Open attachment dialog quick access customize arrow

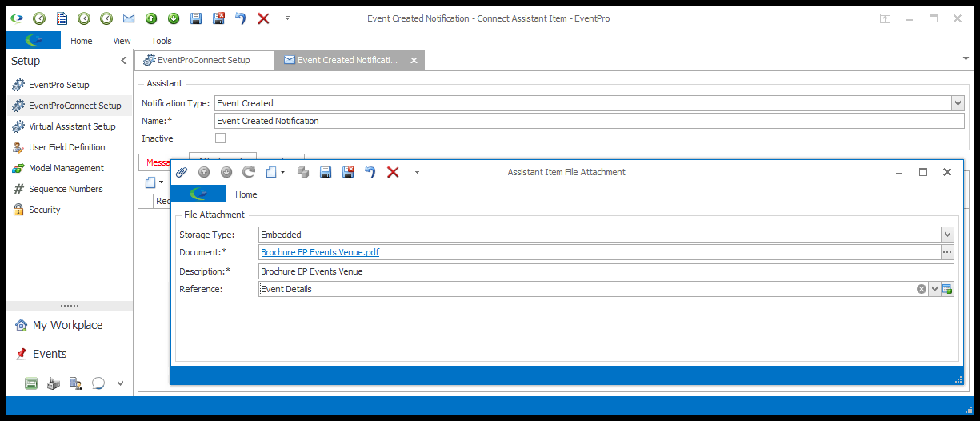pos(417,171)
